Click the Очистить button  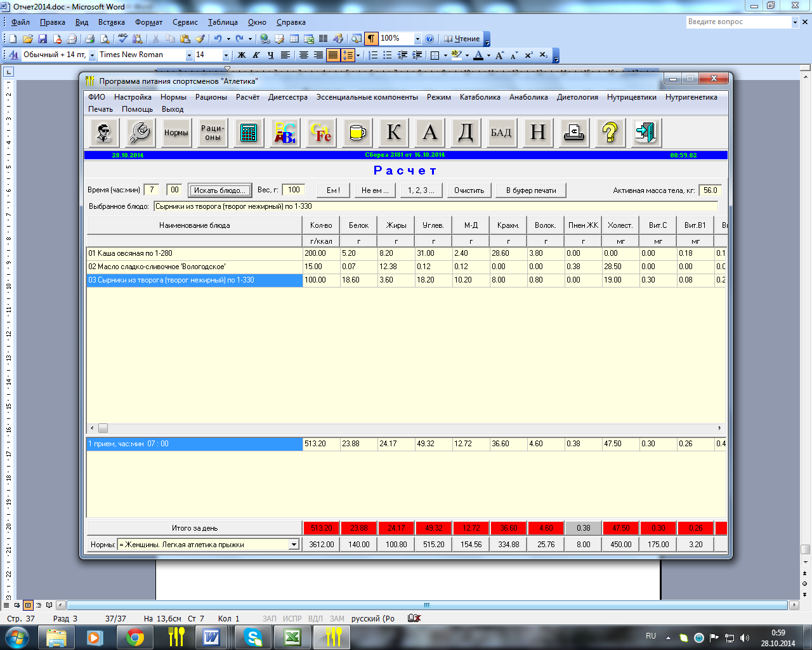click(469, 190)
